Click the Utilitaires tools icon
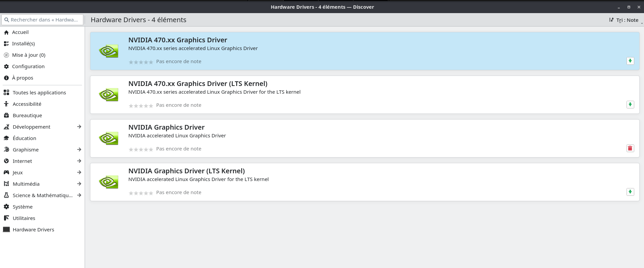This screenshot has width=644, height=268. click(6, 218)
